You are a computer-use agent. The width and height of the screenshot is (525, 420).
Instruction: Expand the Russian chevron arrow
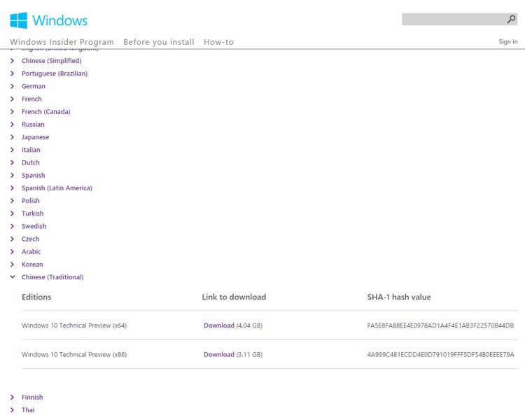coord(13,125)
